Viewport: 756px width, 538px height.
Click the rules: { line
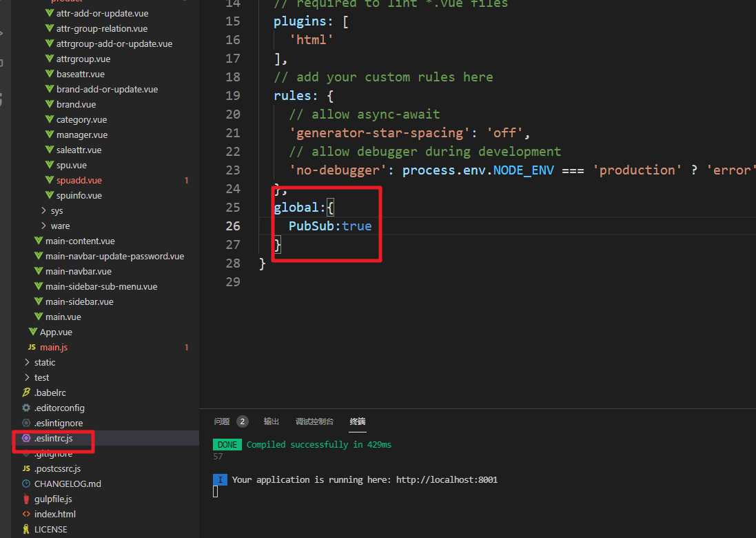(304, 96)
